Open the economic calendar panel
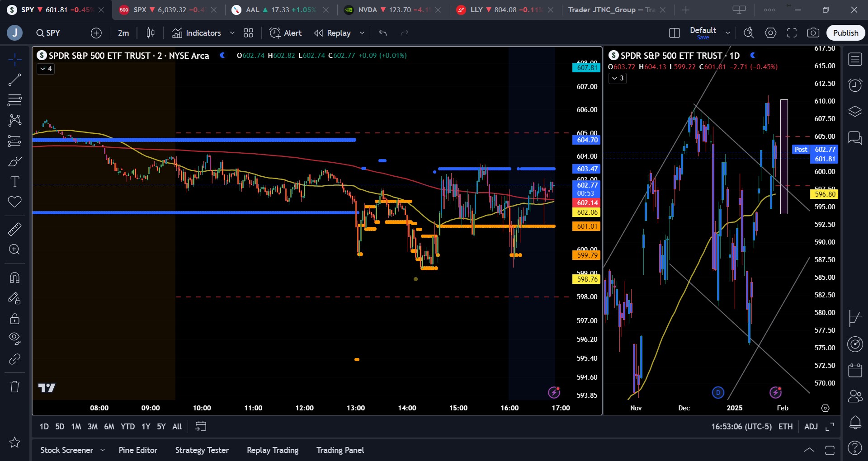This screenshot has height=461, width=868. 855,370
